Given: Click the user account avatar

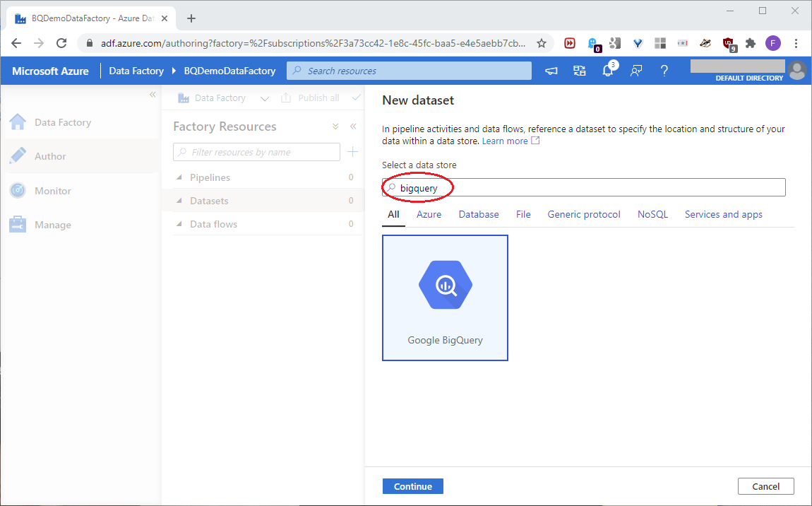Looking at the screenshot, I should 797,71.
